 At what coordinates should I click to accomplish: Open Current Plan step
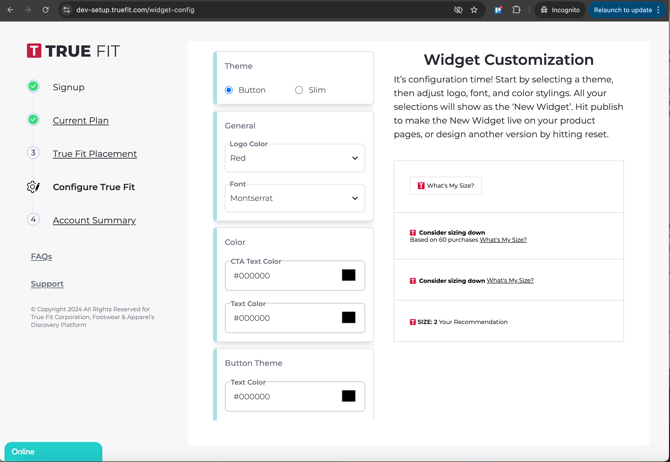[80, 121]
